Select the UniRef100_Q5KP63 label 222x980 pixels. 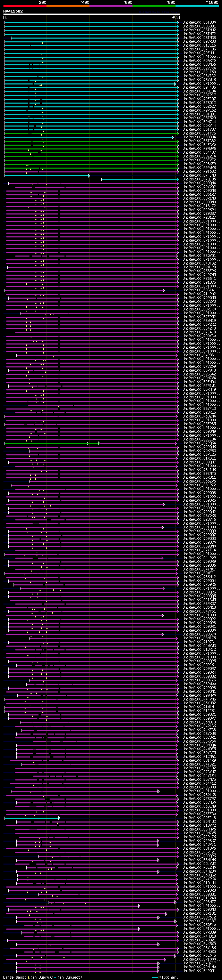199,451
